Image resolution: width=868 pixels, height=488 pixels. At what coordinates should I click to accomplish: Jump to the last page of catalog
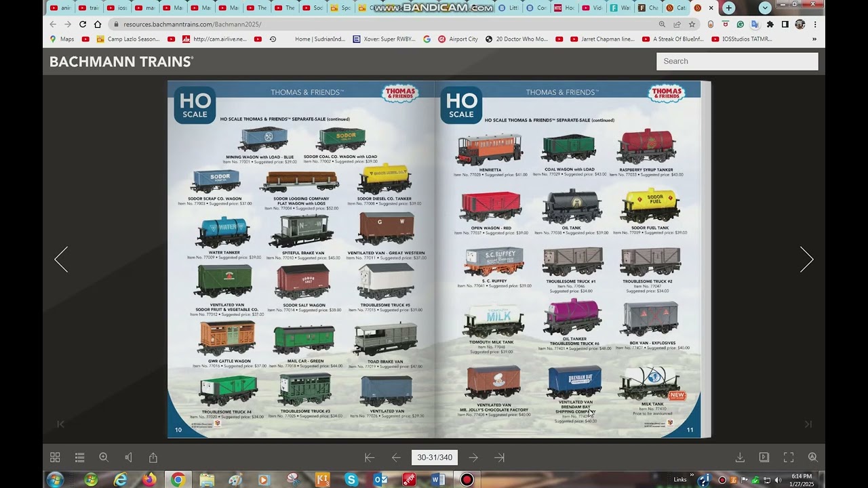tap(500, 457)
